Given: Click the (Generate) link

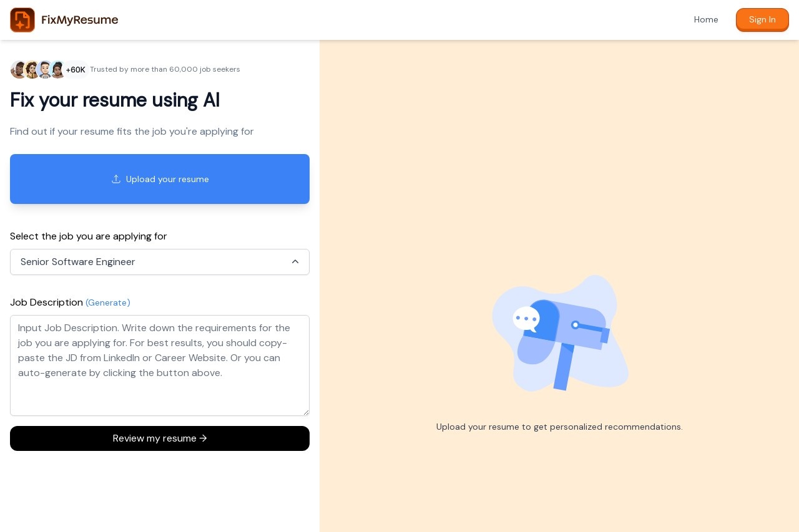Looking at the screenshot, I should [108, 302].
